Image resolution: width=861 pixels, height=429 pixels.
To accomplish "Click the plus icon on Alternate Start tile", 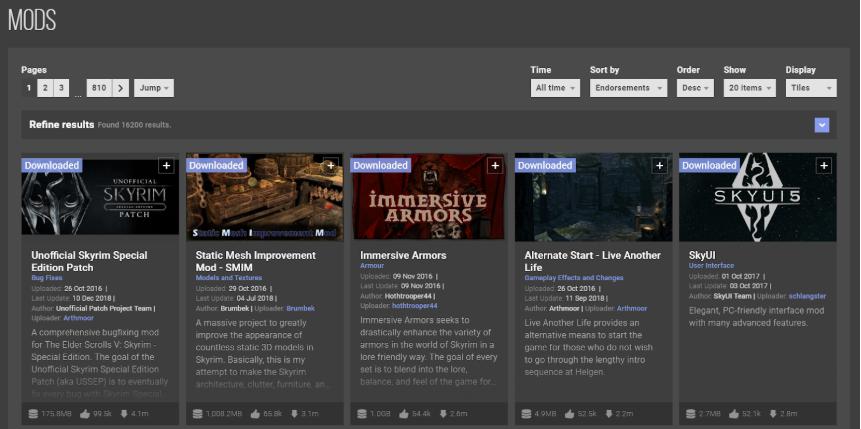I will click(659, 166).
